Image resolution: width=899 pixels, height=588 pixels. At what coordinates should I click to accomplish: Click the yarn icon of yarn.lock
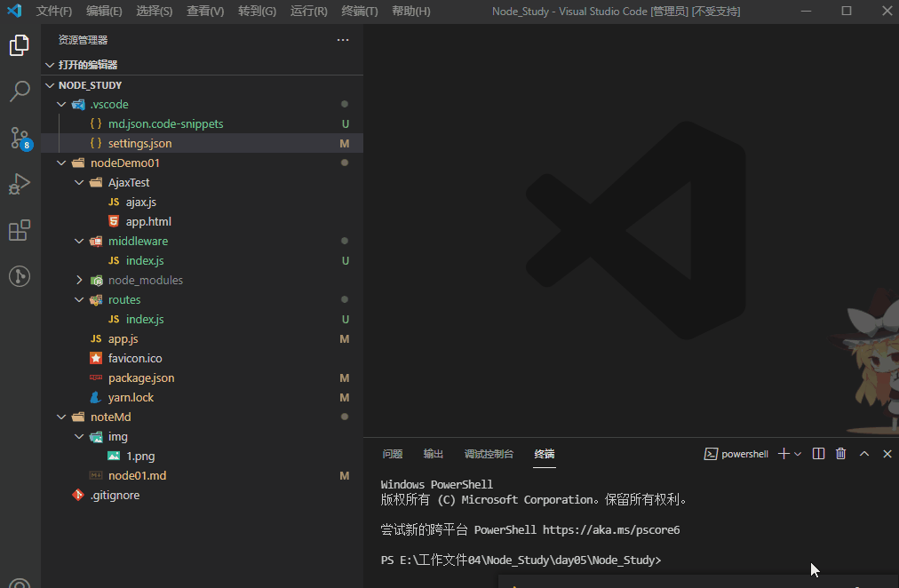click(x=96, y=397)
